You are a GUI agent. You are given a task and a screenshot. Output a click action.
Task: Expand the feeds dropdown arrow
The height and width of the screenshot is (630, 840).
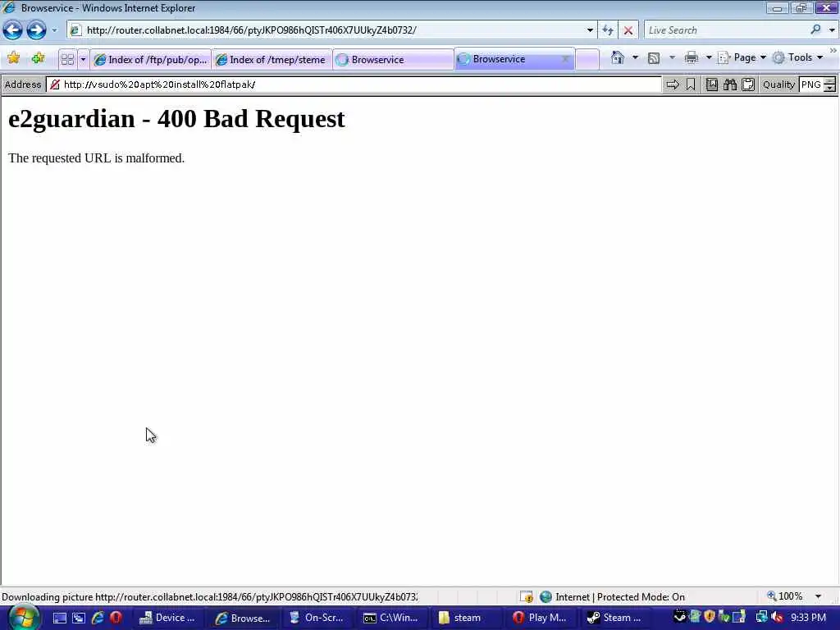[673, 57]
